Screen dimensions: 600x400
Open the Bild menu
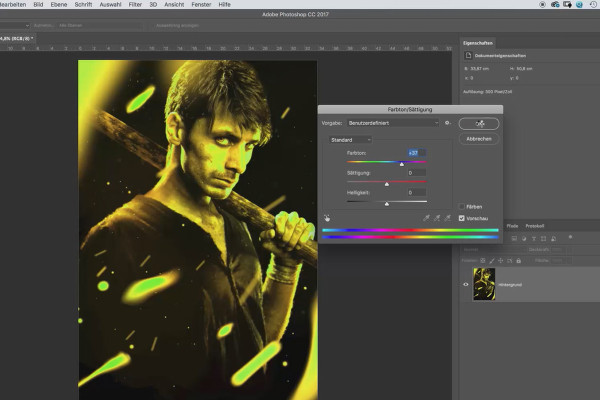pyautogui.click(x=38, y=5)
